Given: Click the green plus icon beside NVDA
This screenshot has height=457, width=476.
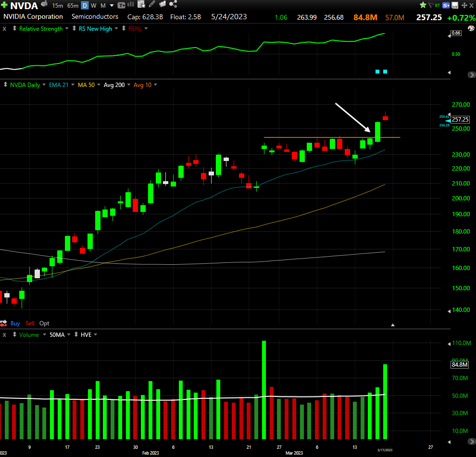Looking at the screenshot, I should (4, 5).
